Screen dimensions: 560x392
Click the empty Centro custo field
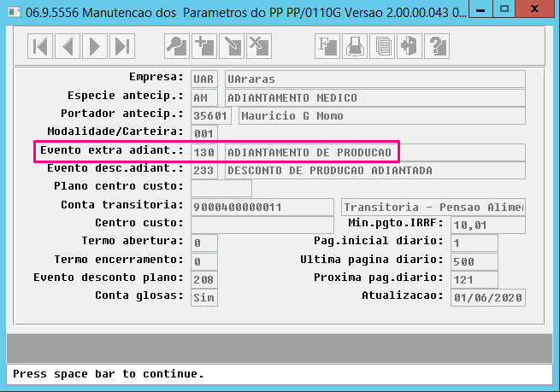tap(262, 225)
